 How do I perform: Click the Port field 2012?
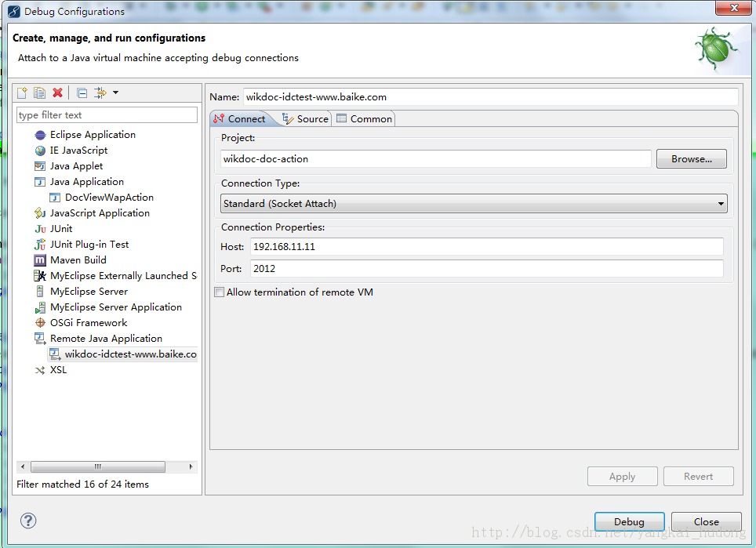pos(487,268)
